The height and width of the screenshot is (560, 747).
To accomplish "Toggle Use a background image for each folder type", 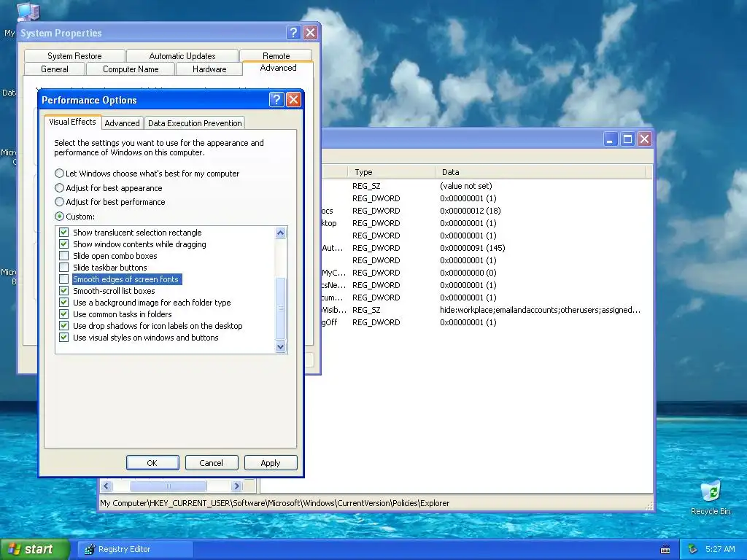I will 64,303.
